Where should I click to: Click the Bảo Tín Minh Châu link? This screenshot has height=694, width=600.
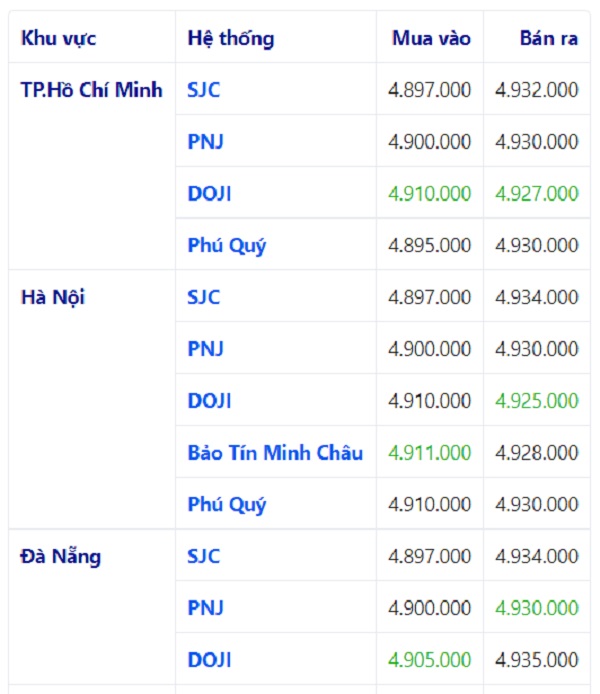275,453
